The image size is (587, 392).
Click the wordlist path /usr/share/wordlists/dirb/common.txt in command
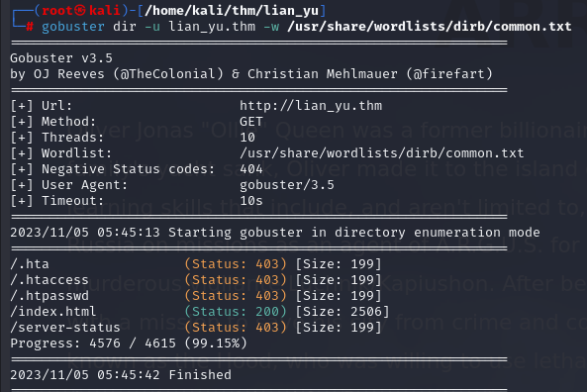(x=430, y=27)
